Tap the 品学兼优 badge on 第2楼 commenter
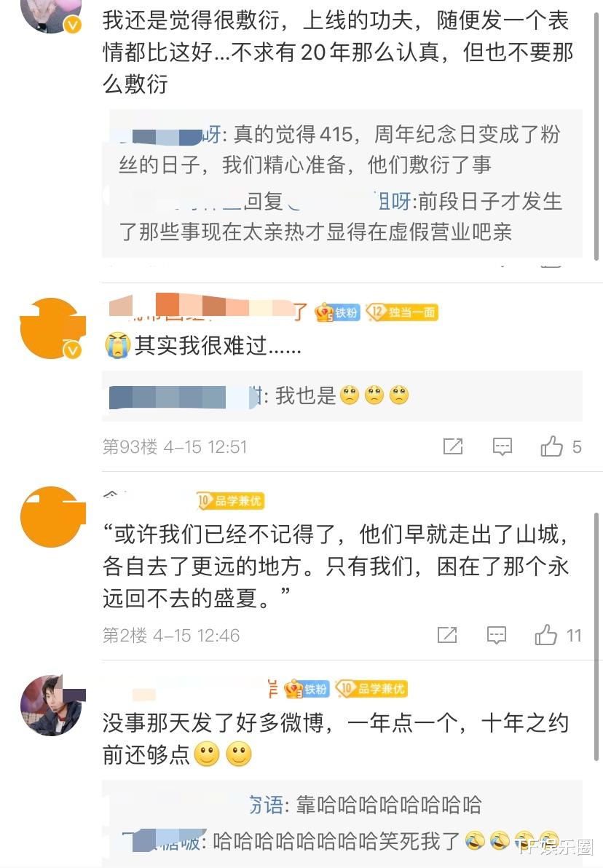Screen dimensions: 603x868 [x=230, y=501]
